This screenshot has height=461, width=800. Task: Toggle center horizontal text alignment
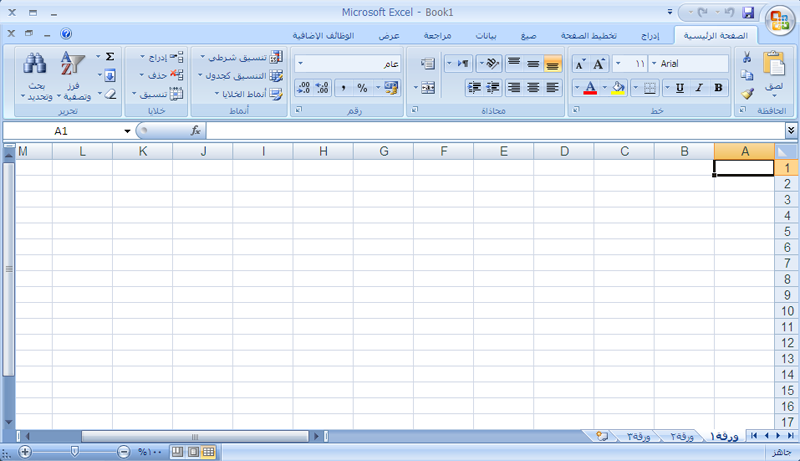pos(533,88)
